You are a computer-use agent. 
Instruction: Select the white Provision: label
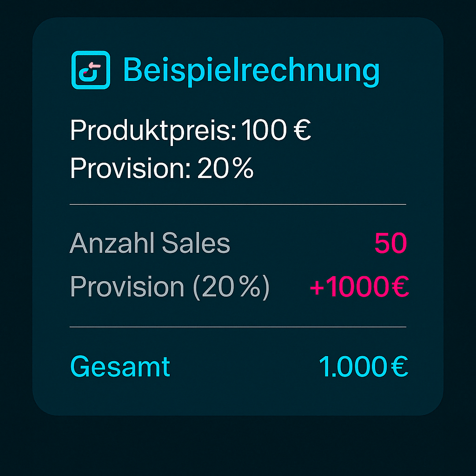130,168
